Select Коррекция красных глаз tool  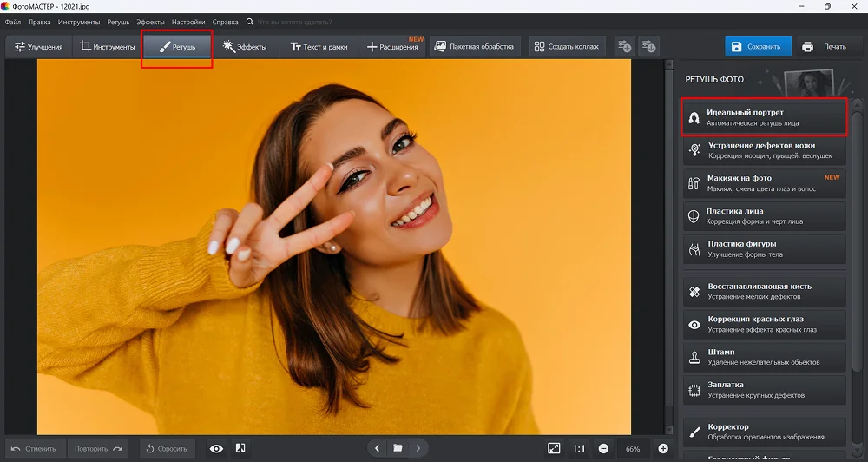[764, 324]
